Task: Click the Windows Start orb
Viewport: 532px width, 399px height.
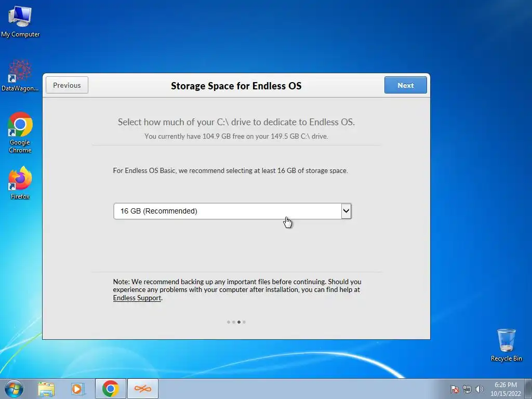Action: point(14,389)
